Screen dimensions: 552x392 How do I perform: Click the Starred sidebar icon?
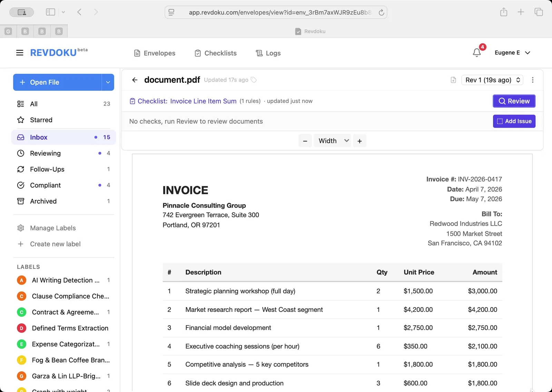coord(21,120)
